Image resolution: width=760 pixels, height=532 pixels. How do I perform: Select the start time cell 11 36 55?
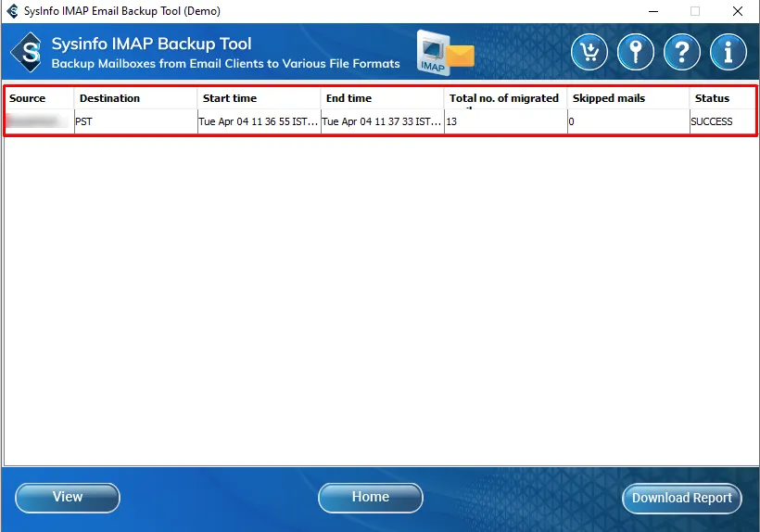259,121
